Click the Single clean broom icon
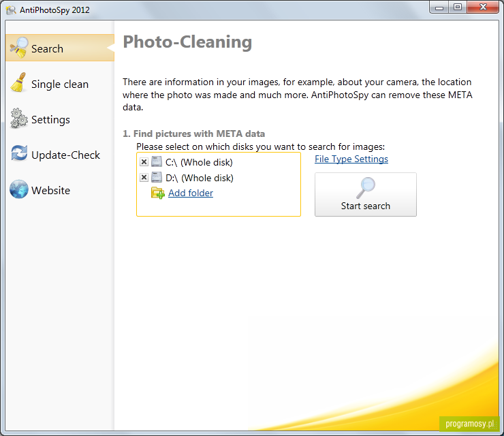The height and width of the screenshot is (436, 504). point(18,82)
